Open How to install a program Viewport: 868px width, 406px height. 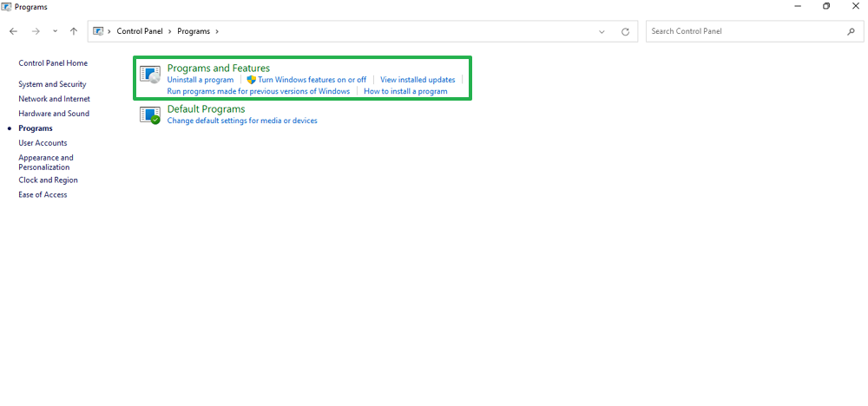[x=405, y=91]
